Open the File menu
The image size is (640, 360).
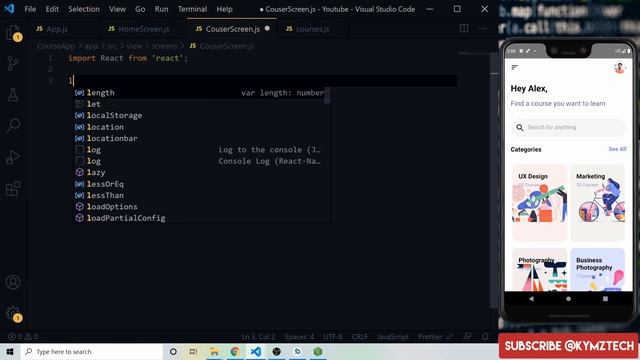[x=30, y=9]
